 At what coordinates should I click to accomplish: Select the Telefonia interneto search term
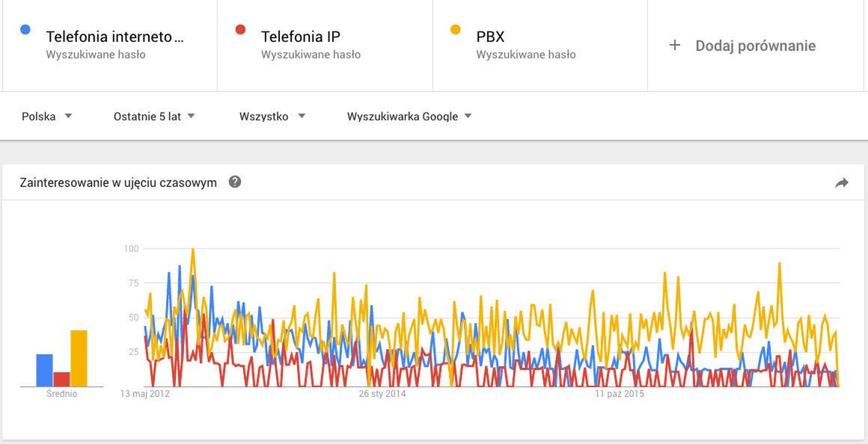[x=114, y=37]
